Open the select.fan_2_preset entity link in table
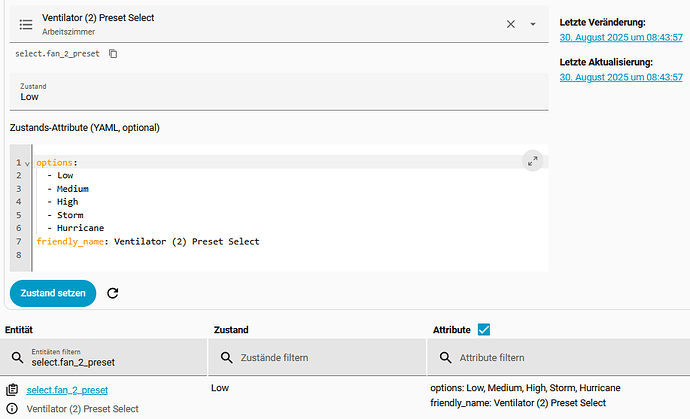 click(x=67, y=389)
